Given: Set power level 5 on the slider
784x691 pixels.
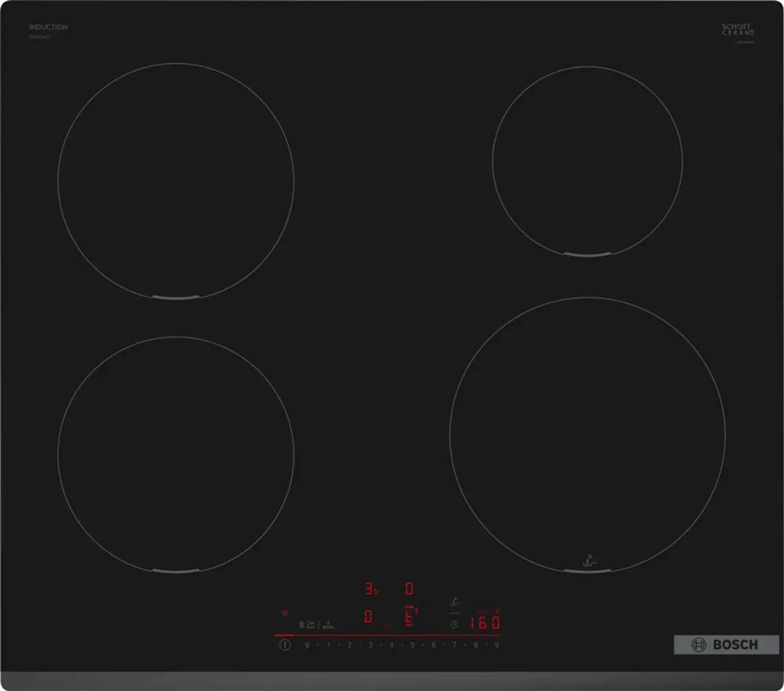Looking at the screenshot, I should (412, 645).
